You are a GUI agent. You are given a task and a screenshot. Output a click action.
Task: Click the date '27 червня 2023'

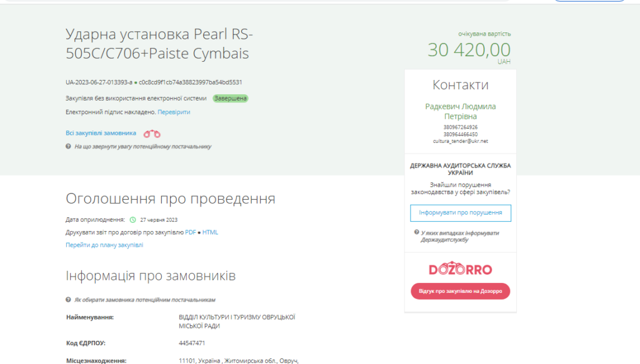159,220
